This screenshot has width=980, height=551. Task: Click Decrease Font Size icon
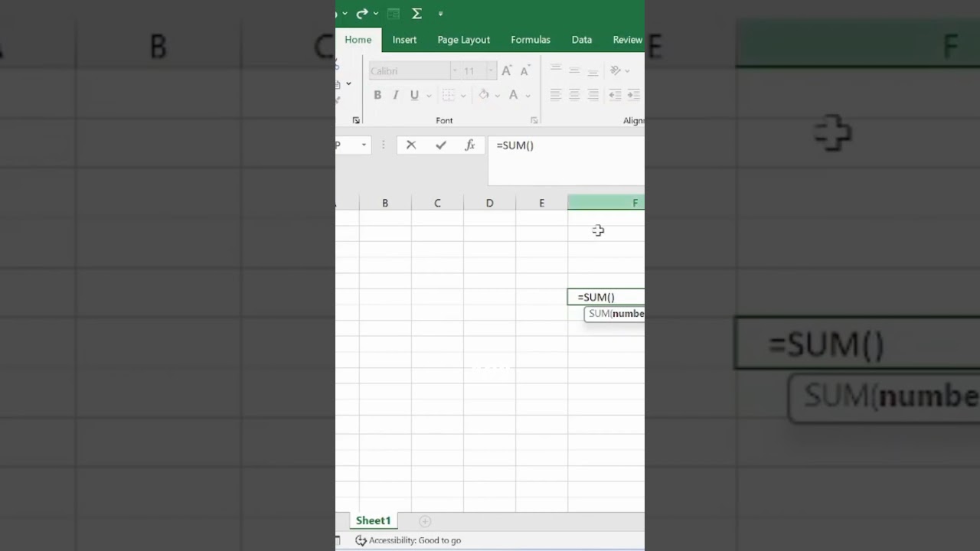click(x=524, y=71)
